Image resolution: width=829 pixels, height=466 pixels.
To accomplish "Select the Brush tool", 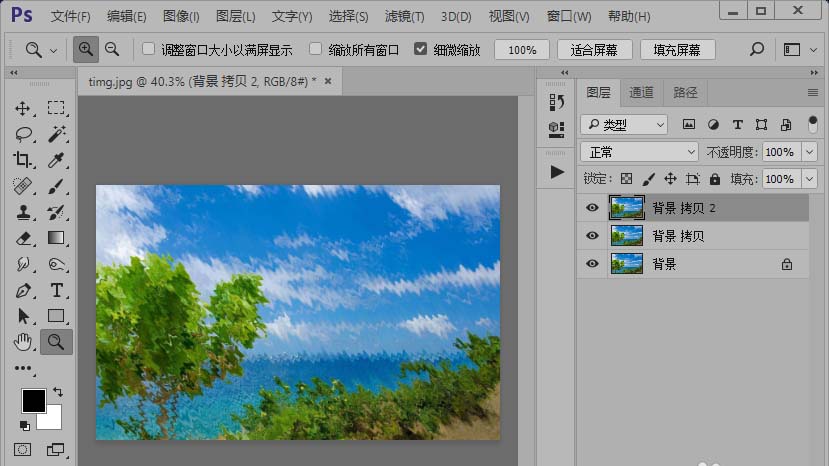I will pos(57,186).
